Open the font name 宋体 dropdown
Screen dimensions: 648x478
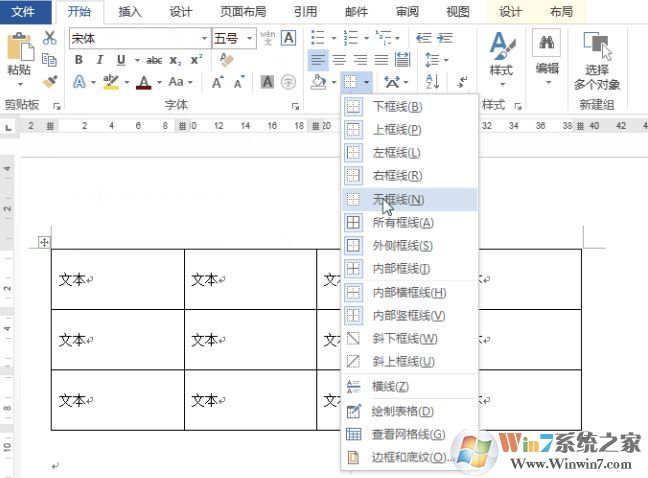pos(204,38)
